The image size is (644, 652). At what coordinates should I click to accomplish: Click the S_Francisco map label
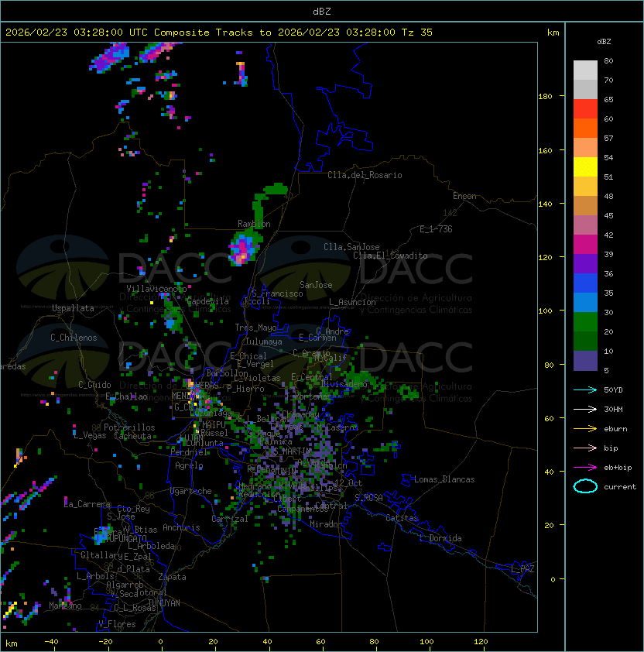coord(277,293)
